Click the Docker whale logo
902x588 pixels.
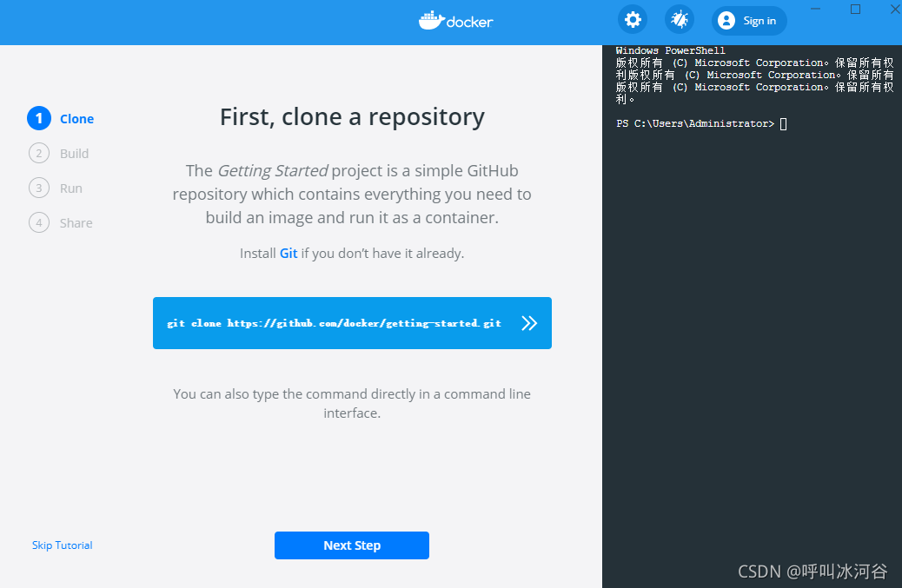click(x=455, y=21)
